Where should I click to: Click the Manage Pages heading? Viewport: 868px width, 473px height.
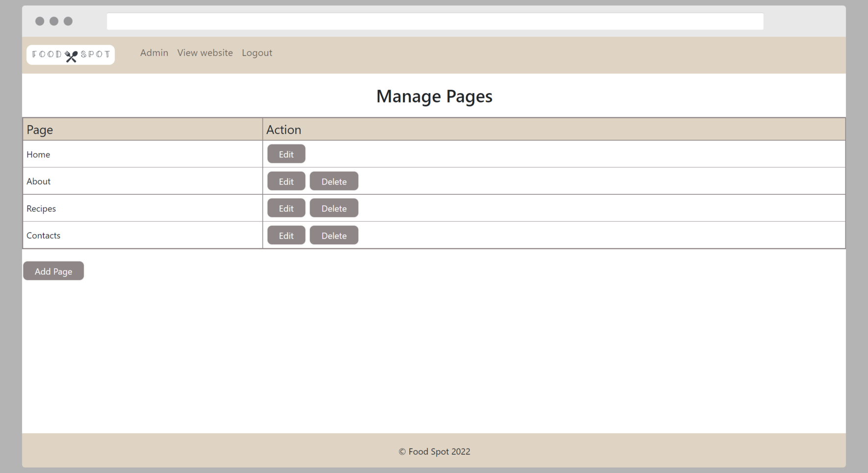434,97
